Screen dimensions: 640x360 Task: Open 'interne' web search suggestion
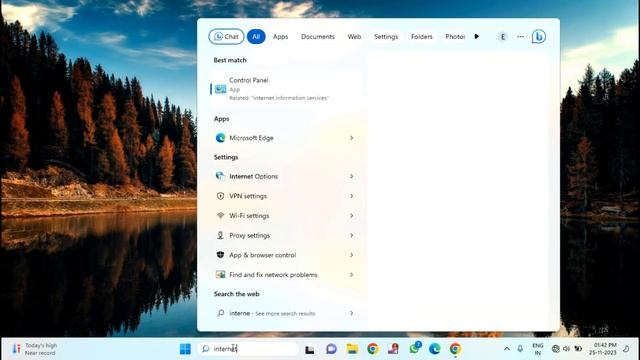(286, 313)
